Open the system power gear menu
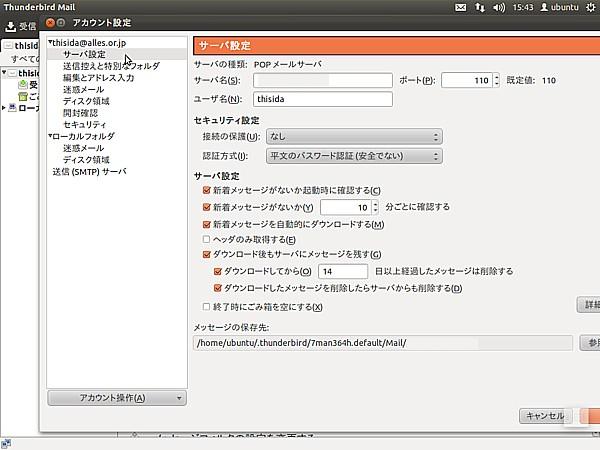The height and width of the screenshot is (450, 600). point(591,7)
